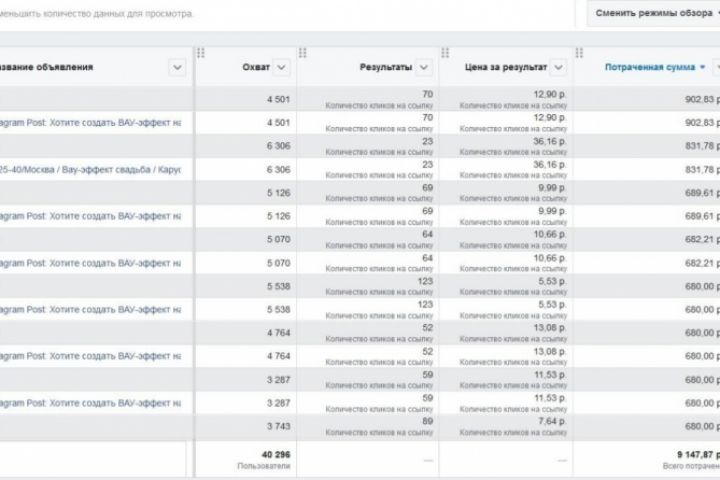The image size is (720, 480).
Task: Click the sort arrow beside Потраченная сумма
Action: pyautogui.click(x=702, y=67)
